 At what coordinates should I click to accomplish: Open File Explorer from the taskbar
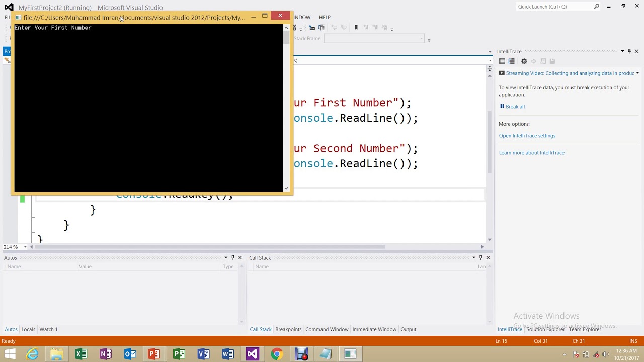click(56, 354)
